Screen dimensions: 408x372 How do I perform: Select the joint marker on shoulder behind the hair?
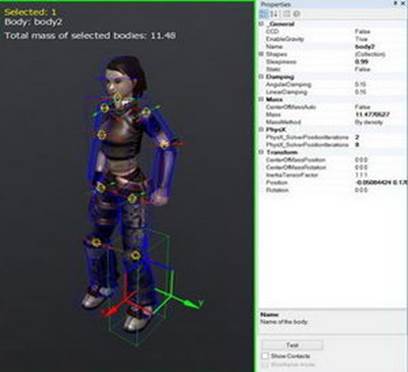(146, 112)
